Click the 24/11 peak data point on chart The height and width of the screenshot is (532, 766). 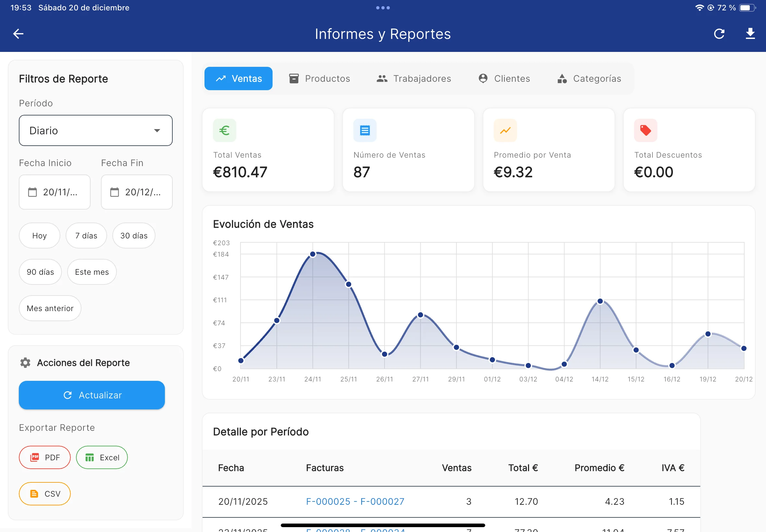click(x=313, y=254)
